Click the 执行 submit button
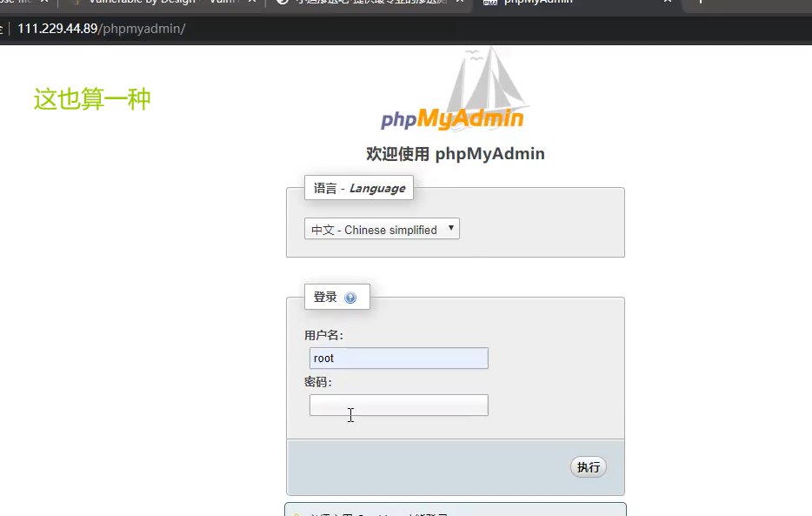 click(x=589, y=467)
